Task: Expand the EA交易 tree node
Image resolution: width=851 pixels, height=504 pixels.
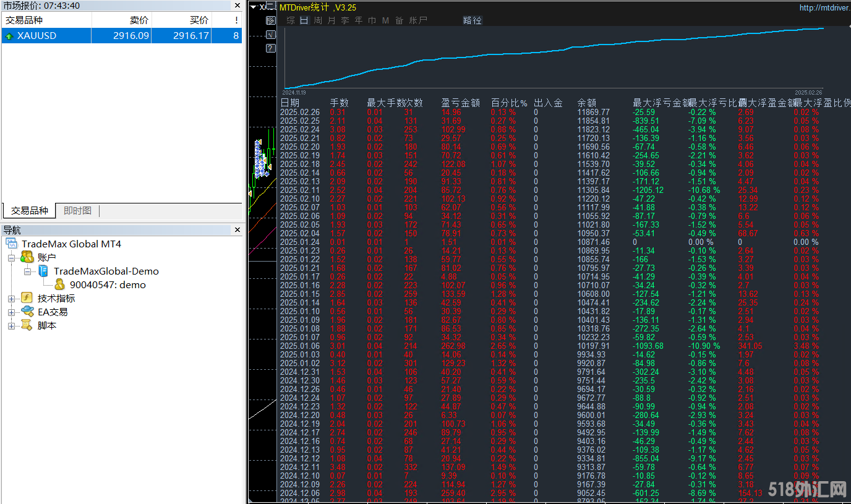Action: 11,312
